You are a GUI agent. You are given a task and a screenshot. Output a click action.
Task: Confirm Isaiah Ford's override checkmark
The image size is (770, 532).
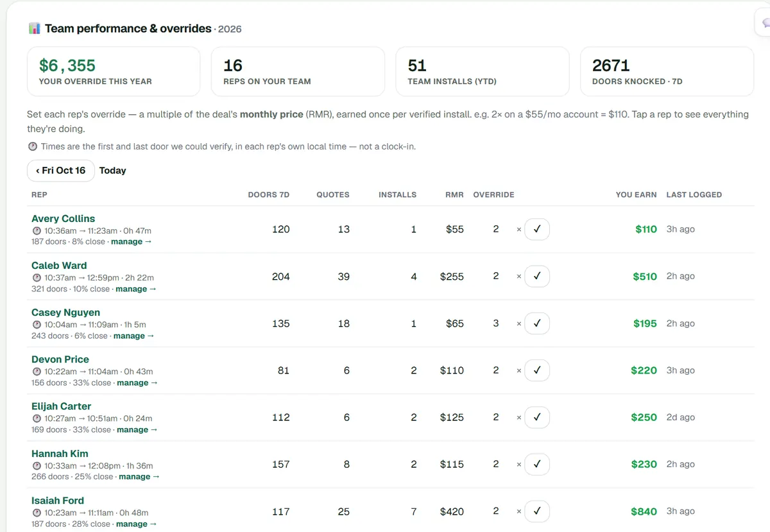(x=537, y=511)
